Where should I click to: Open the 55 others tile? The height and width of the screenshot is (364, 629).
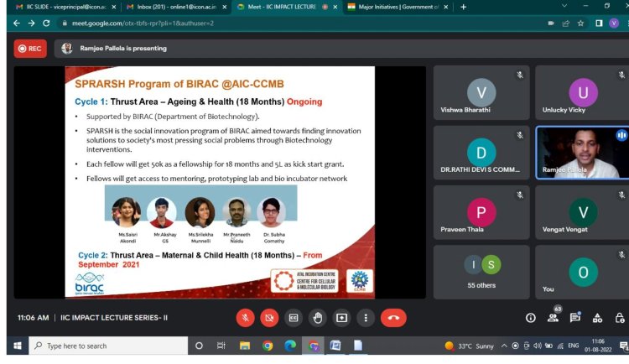click(x=481, y=272)
